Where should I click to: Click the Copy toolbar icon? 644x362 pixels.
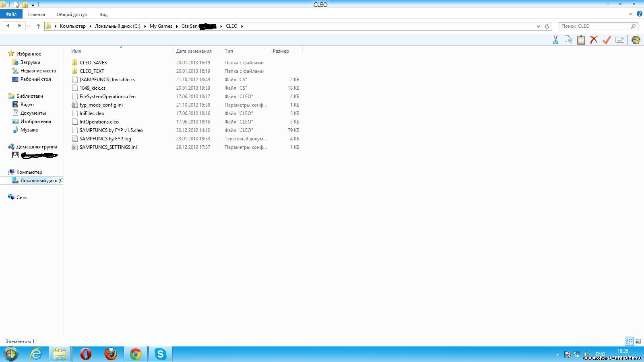click(x=568, y=40)
